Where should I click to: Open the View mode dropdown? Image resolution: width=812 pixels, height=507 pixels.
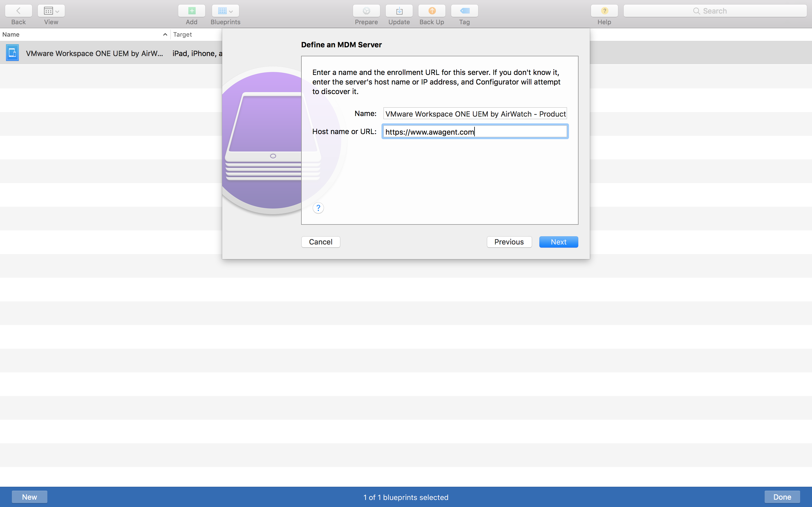[51, 11]
